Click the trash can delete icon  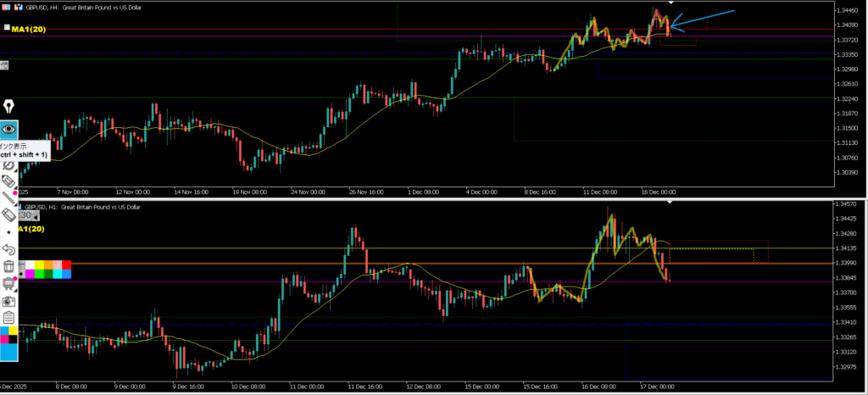point(9,266)
